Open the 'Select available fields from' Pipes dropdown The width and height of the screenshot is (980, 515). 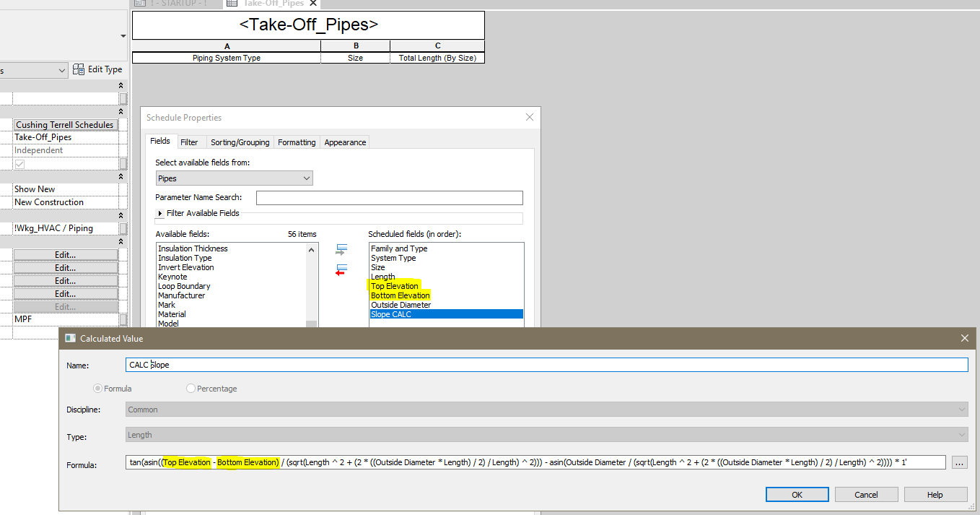pyautogui.click(x=235, y=178)
